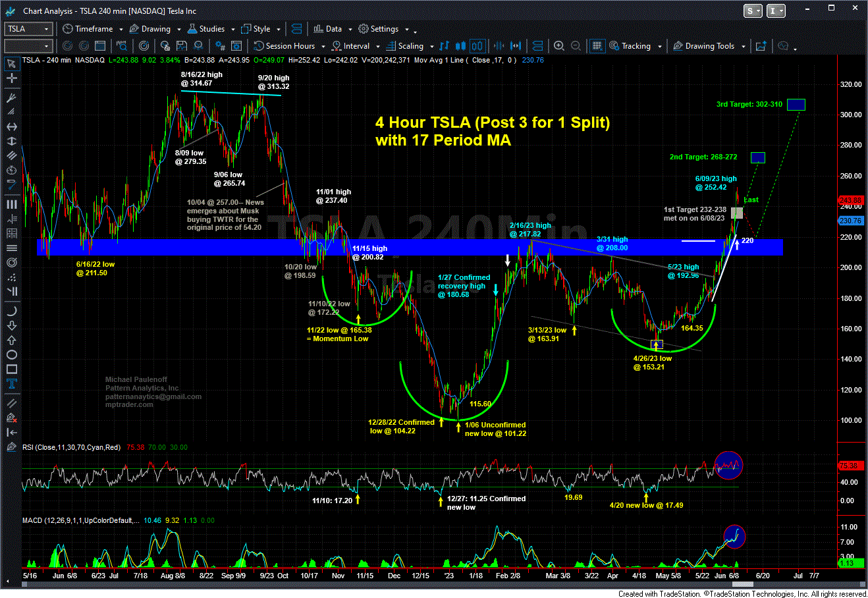Click the remove drawing objects icon
The image size is (868, 598).
click(11, 418)
